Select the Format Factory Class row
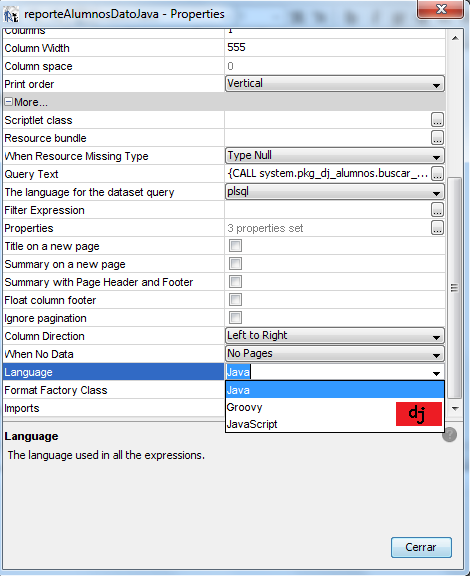Image resolution: width=470 pixels, height=576 pixels. point(56,390)
